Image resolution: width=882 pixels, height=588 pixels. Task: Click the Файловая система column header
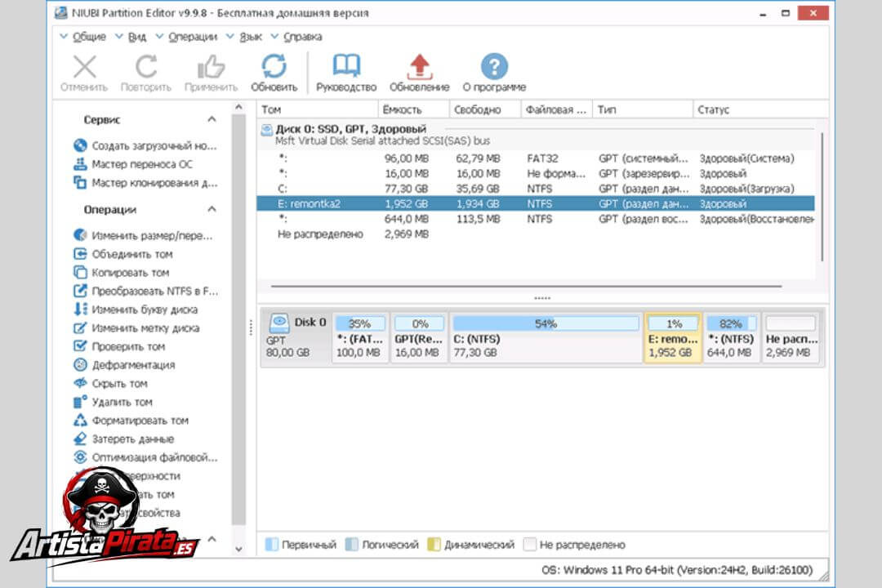[556, 109]
